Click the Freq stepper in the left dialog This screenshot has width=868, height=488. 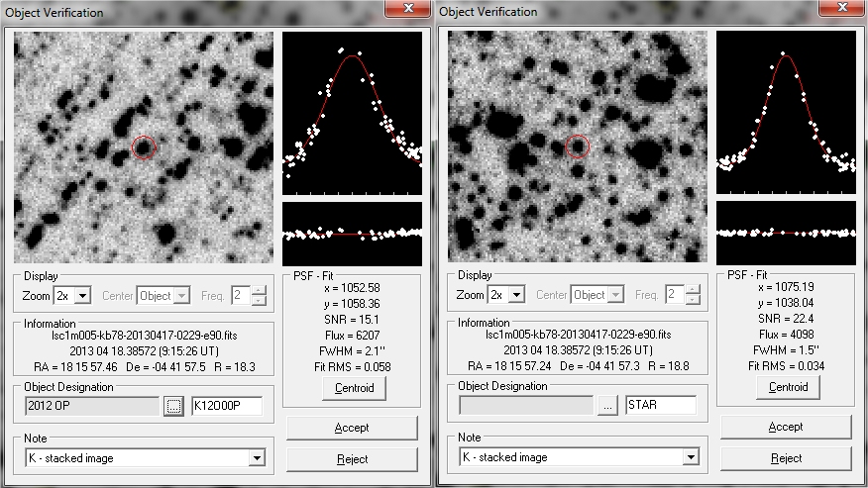260,295
